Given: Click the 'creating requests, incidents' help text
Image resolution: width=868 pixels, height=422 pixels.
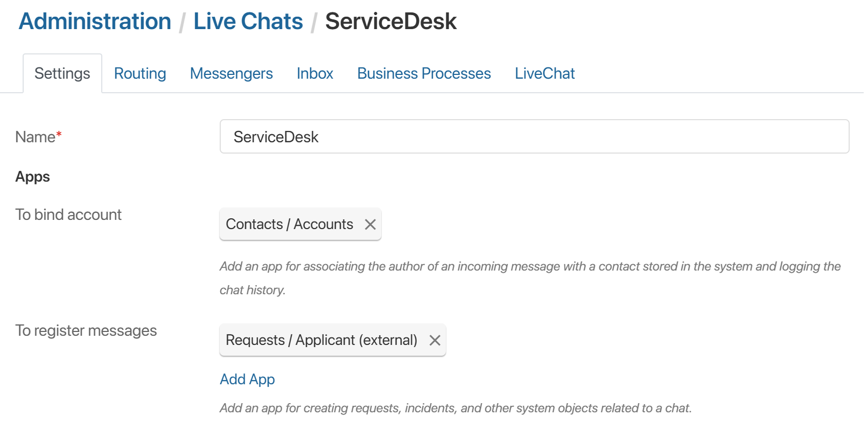Looking at the screenshot, I should pyautogui.click(x=456, y=408).
